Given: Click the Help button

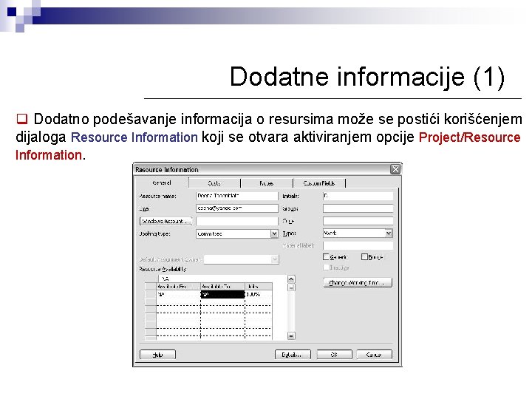Looking at the screenshot, I should [x=158, y=355].
